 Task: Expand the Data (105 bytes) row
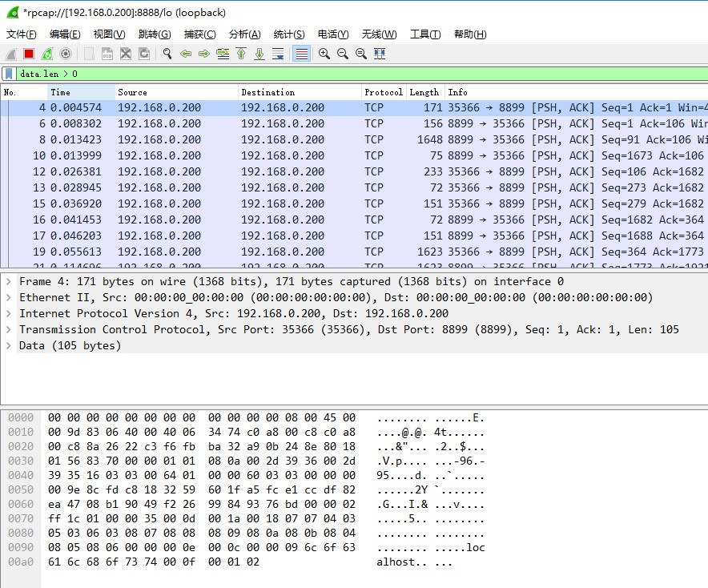point(9,345)
